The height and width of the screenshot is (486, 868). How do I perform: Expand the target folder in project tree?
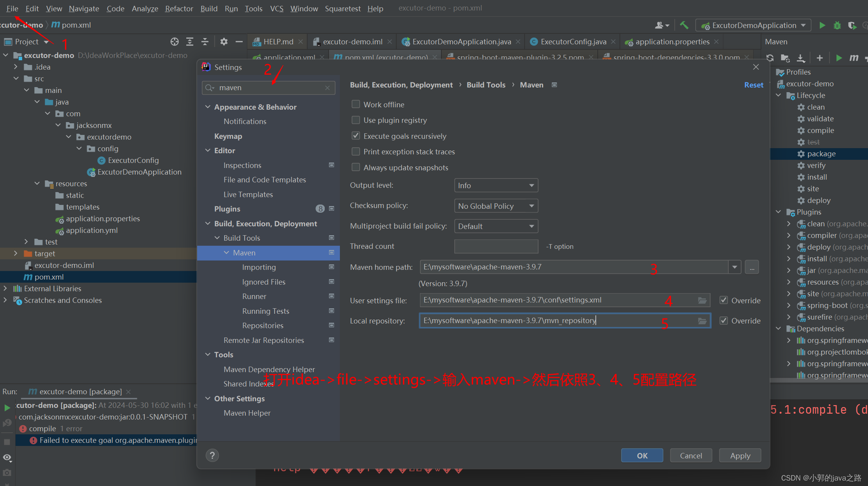point(16,253)
